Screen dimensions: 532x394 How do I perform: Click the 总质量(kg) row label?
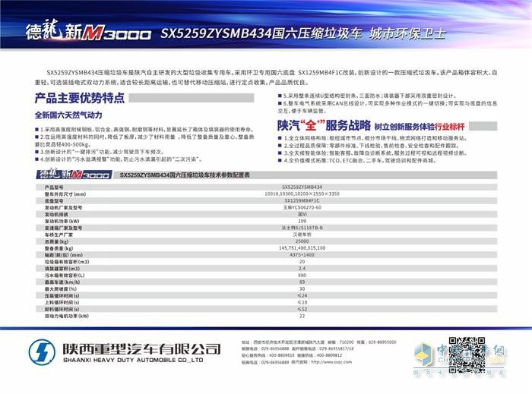[56, 241]
